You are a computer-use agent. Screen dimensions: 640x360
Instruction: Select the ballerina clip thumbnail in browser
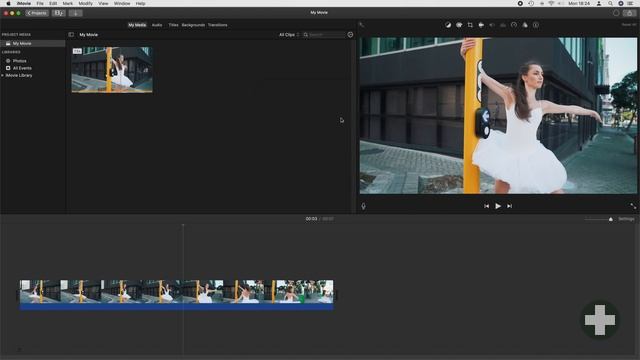pos(112,70)
